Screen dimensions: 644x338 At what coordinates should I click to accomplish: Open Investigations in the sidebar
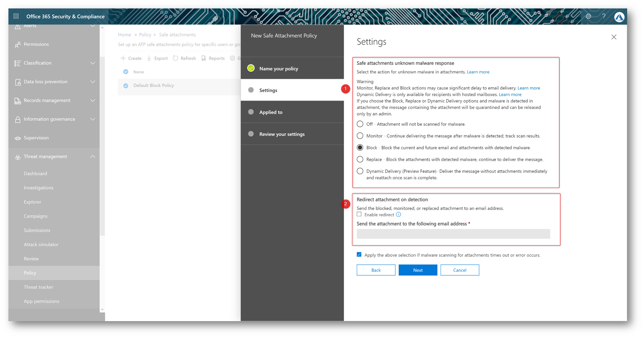pyautogui.click(x=38, y=188)
